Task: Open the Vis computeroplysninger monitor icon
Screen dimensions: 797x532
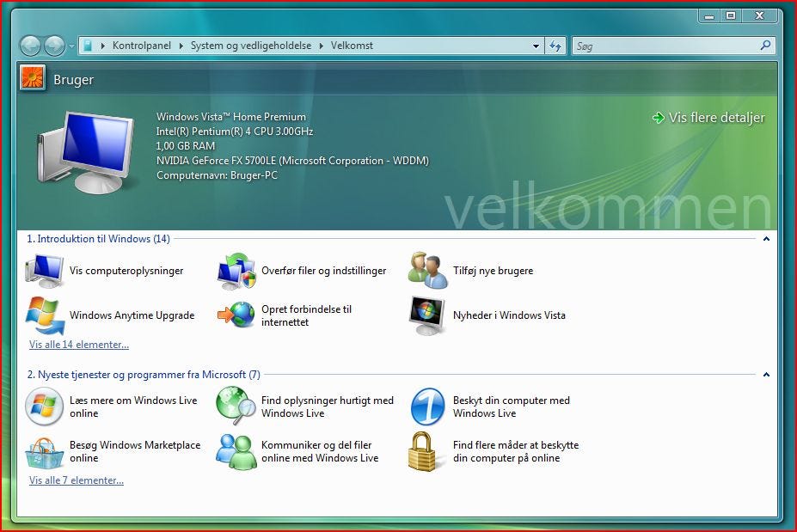Action: click(45, 271)
